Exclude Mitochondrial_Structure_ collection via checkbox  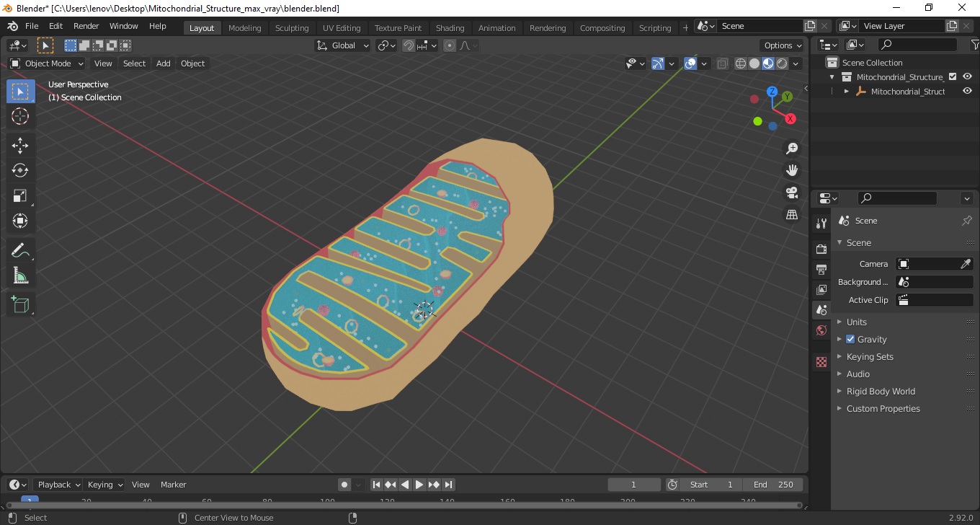point(953,76)
